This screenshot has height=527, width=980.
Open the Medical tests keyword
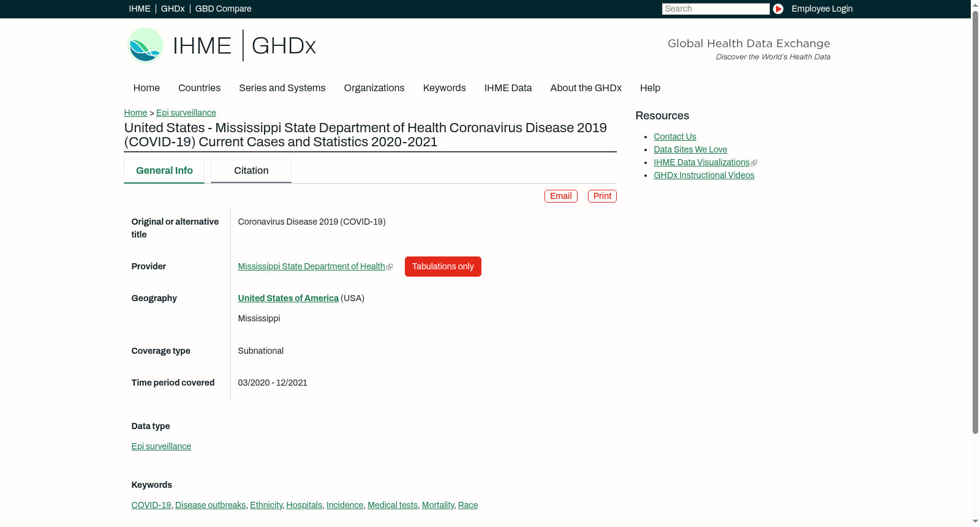[393, 505]
